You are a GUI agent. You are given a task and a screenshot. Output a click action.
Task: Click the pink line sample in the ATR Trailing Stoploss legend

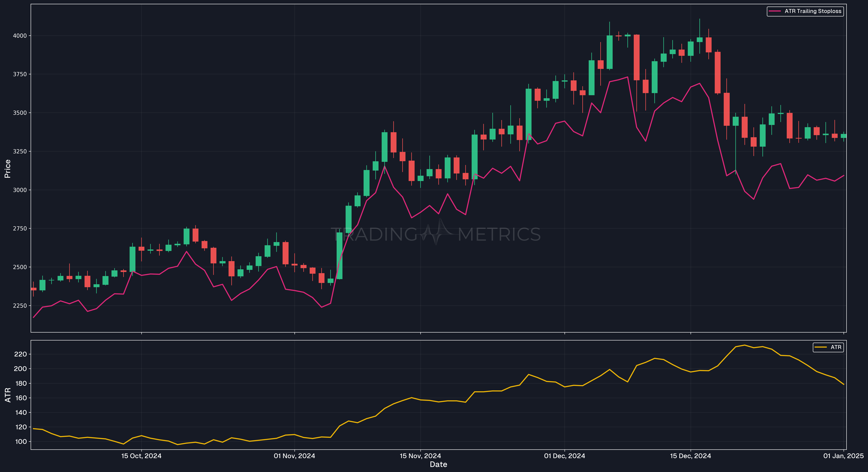click(x=775, y=11)
